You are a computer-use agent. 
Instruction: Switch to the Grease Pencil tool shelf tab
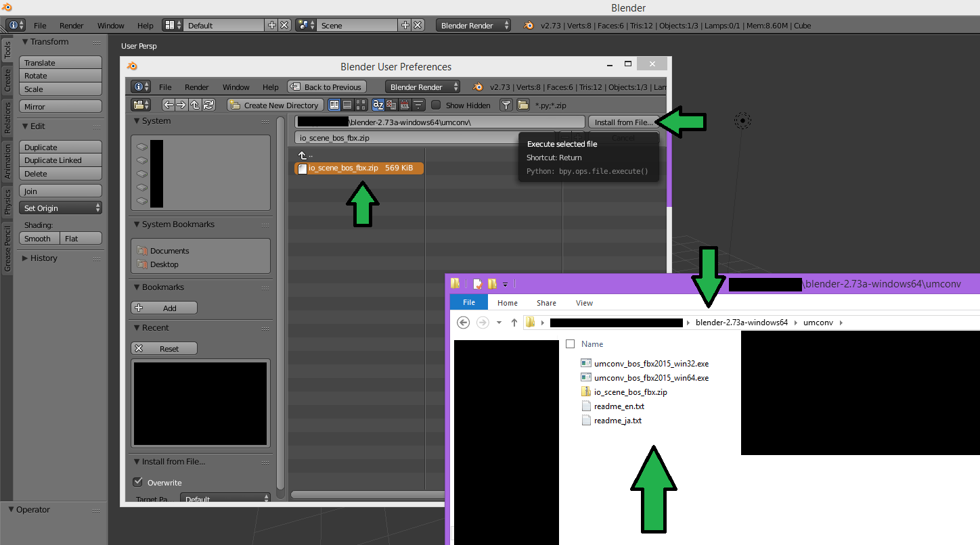coord(7,250)
